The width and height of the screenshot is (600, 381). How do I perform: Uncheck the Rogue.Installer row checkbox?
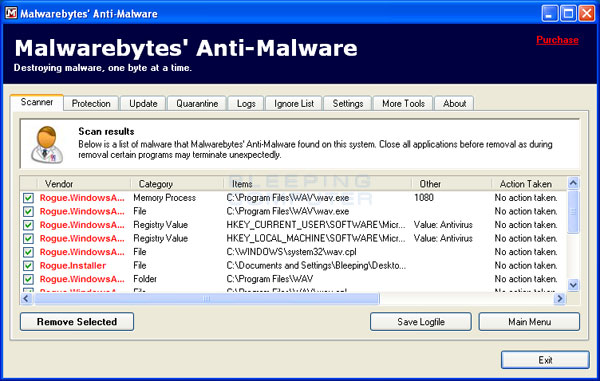pyautogui.click(x=28, y=265)
